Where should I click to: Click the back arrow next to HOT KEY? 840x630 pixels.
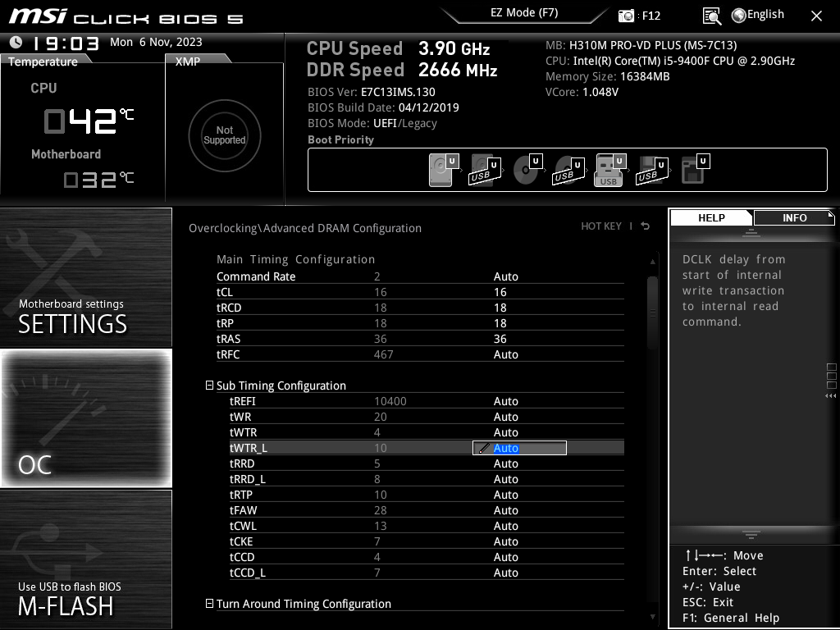click(x=646, y=226)
